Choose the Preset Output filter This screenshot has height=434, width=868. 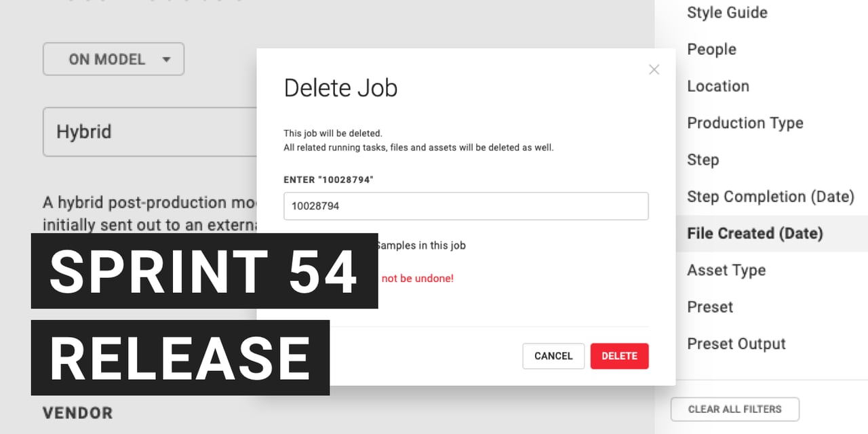pos(736,344)
